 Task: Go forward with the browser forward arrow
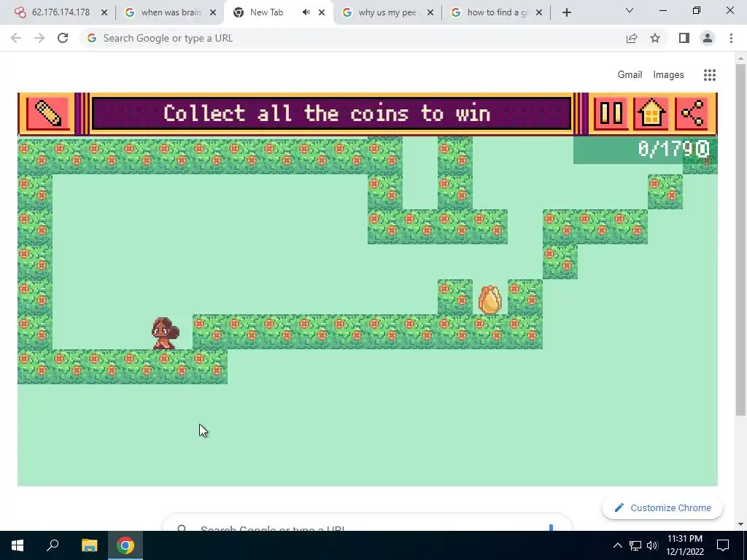click(39, 38)
